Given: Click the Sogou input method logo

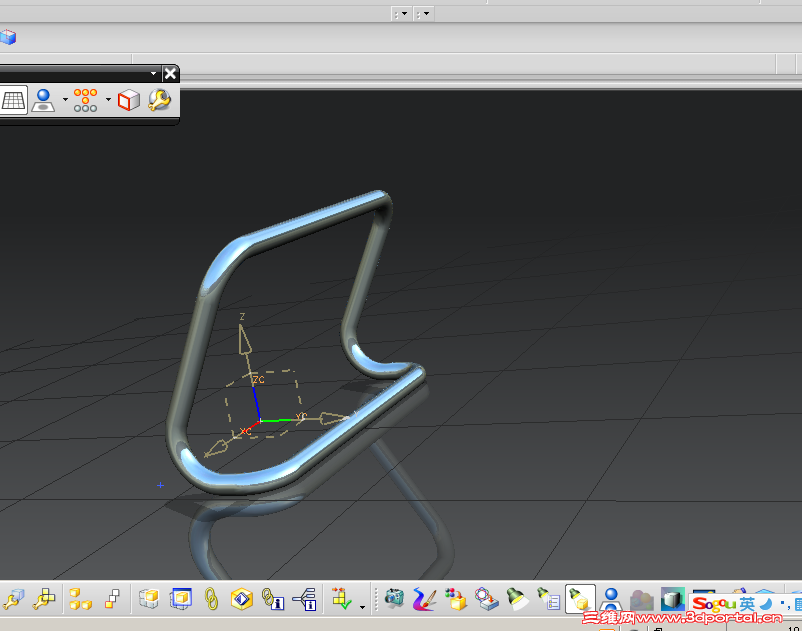Looking at the screenshot, I should (x=714, y=604).
